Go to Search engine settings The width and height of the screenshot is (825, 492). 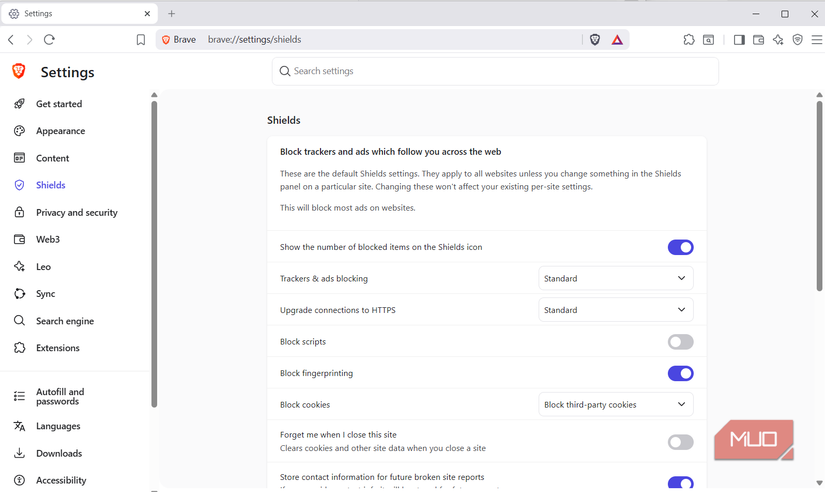pos(65,321)
